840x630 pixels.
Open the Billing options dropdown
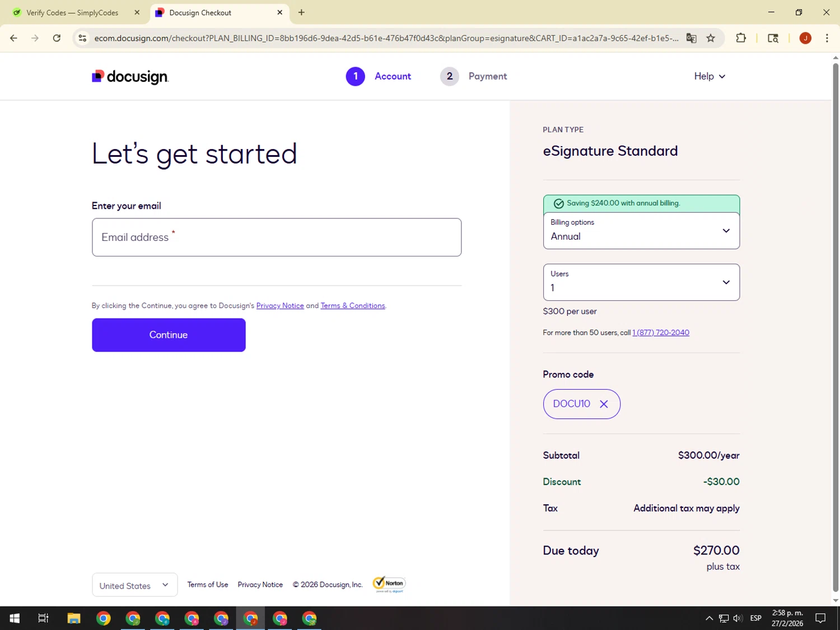641,231
